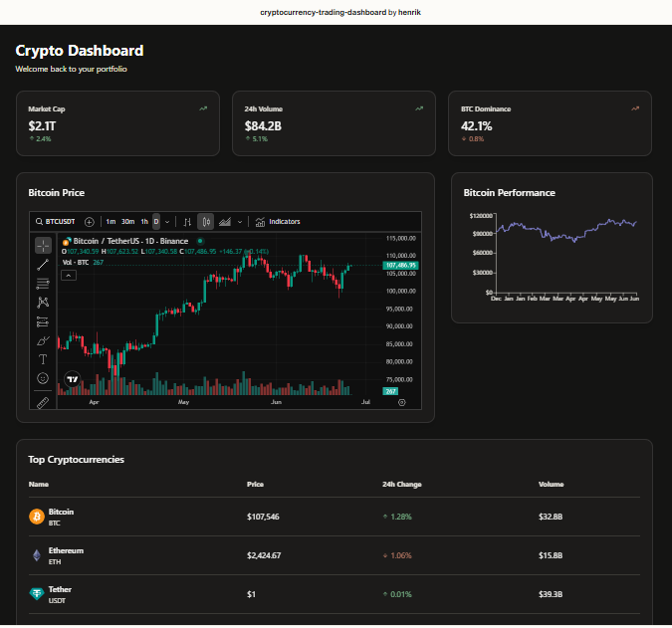This screenshot has width=672, height=628.
Task: Click the Market Cap trend arrow icon
Action: coord(203,108)
